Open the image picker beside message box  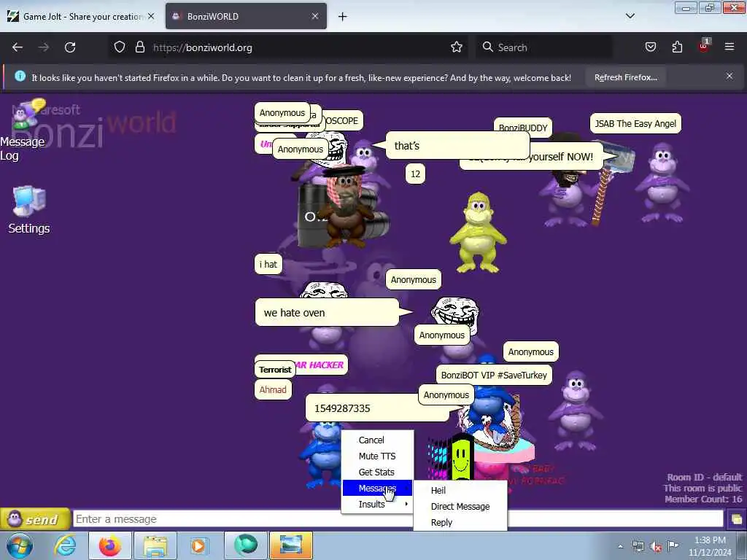(x=736, y=518)
